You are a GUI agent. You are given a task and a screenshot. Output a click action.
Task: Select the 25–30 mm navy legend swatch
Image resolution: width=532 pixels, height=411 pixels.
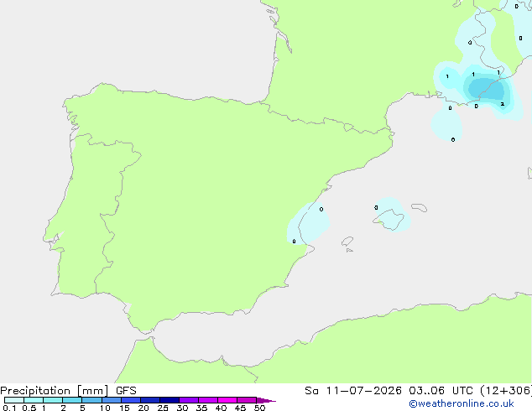(x=170, y=400)
